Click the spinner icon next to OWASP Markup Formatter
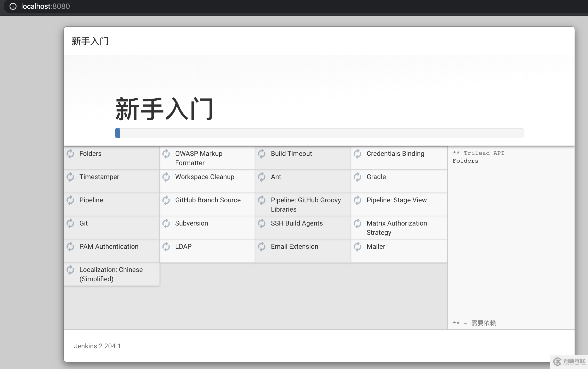588x369 pixels. coord(166,154)
